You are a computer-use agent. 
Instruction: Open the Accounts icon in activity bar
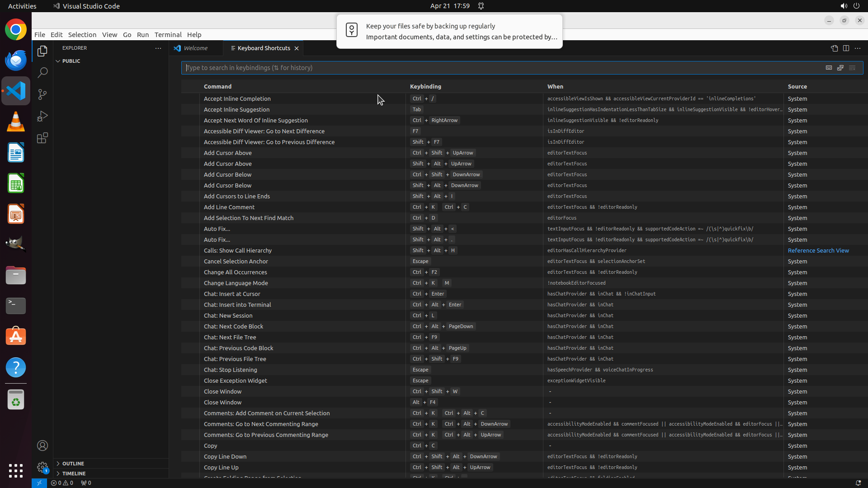click(x=42, y=446)
